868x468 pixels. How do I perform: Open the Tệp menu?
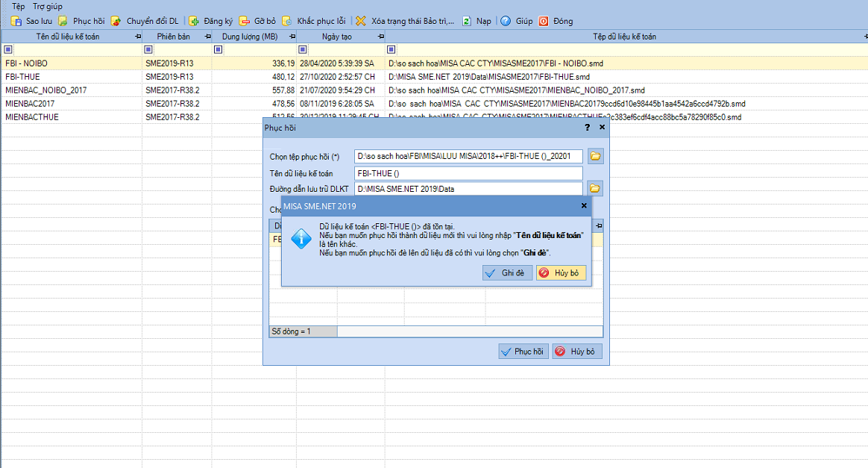coord(18,6)
